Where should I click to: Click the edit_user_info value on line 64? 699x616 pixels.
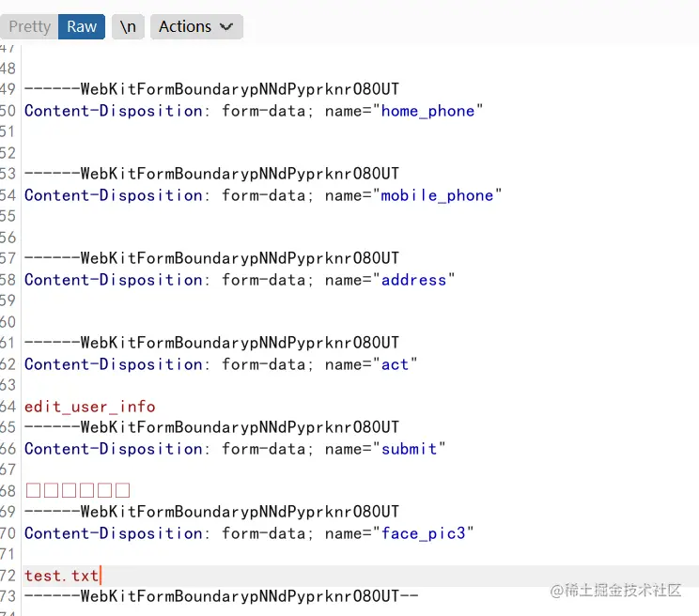(x=89, y=407)
